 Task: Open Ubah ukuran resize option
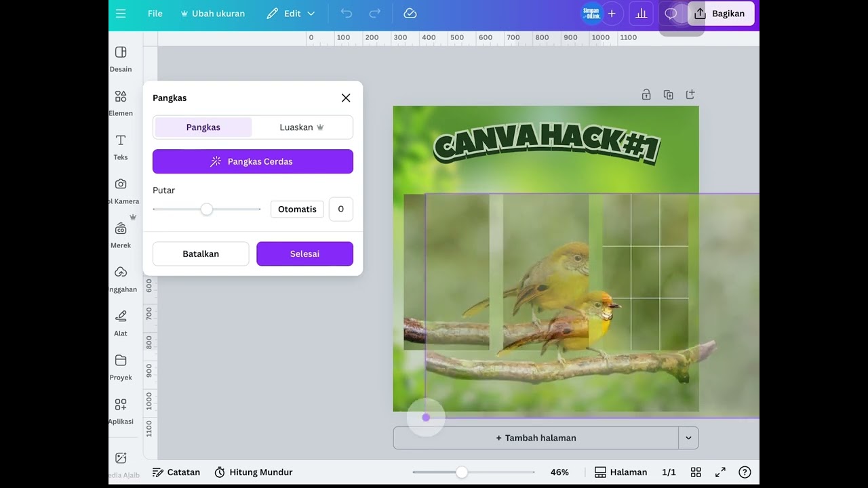pos(212,14)
